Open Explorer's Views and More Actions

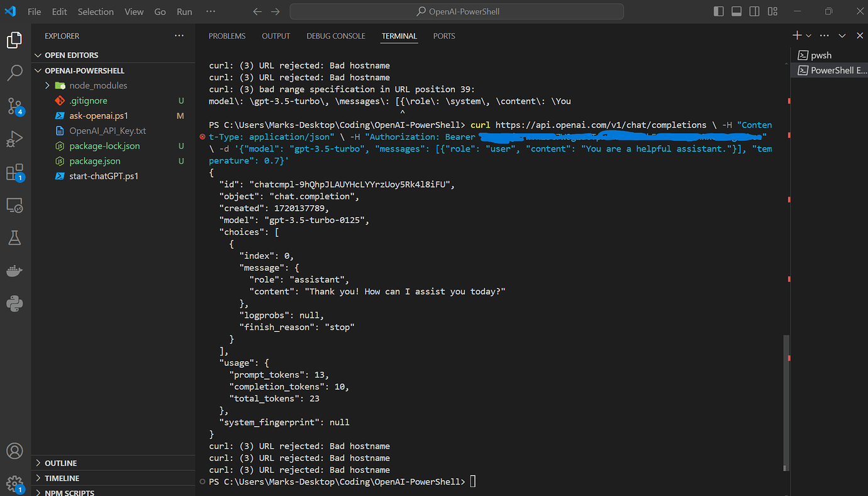[179, 36]
